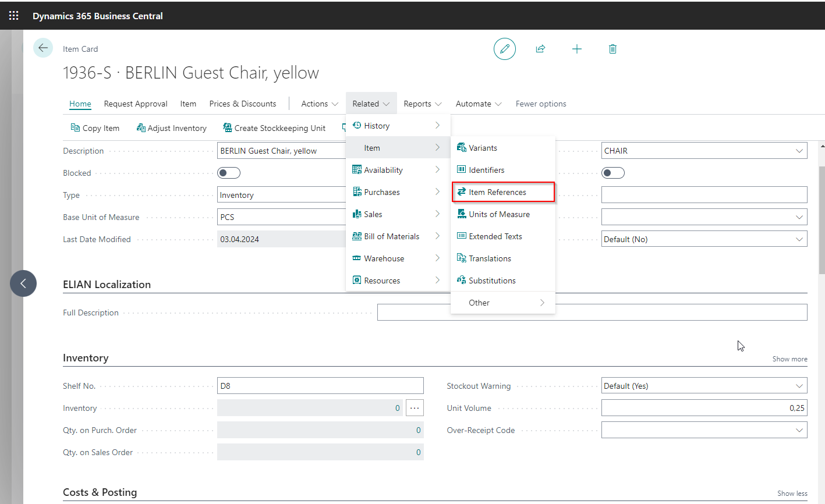Click the Unit Volume field
This screenshot has width=825, height=504.
pyautogui.click(x=704, y=408)
